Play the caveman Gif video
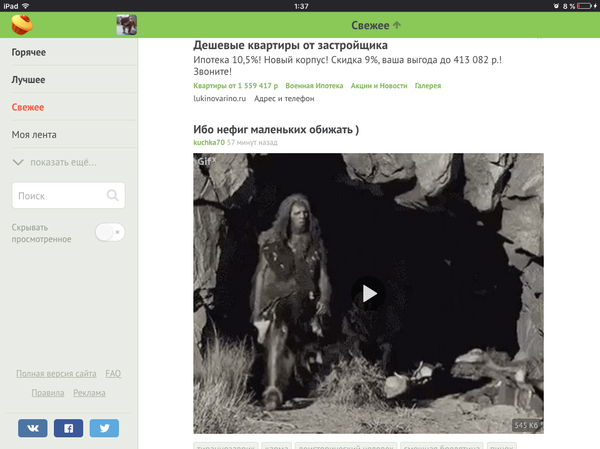 pos(368,294)
